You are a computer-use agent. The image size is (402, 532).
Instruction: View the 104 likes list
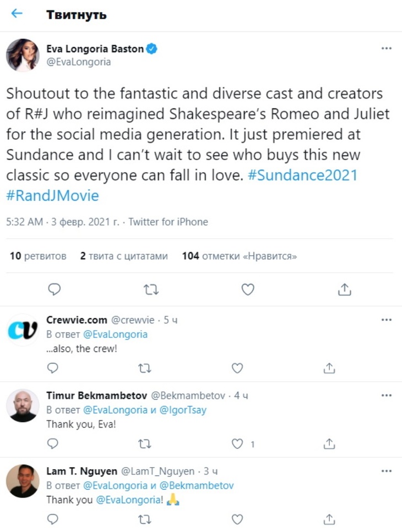pos(239,256)
